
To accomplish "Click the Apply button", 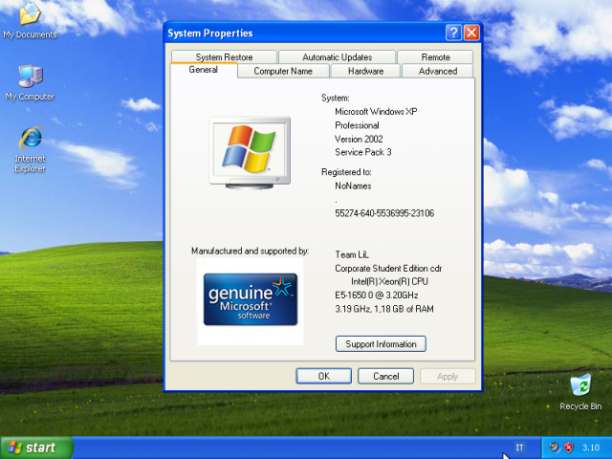I will coord(448,376).
